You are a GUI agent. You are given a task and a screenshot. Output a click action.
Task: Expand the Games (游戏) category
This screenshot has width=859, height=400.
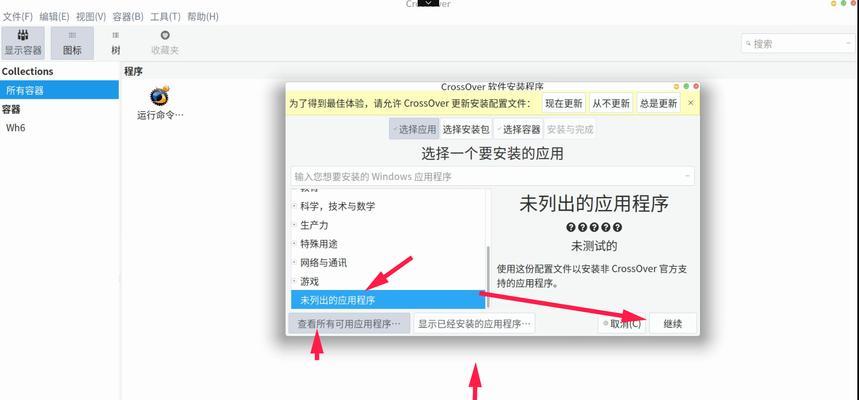(x=294, y=282)
